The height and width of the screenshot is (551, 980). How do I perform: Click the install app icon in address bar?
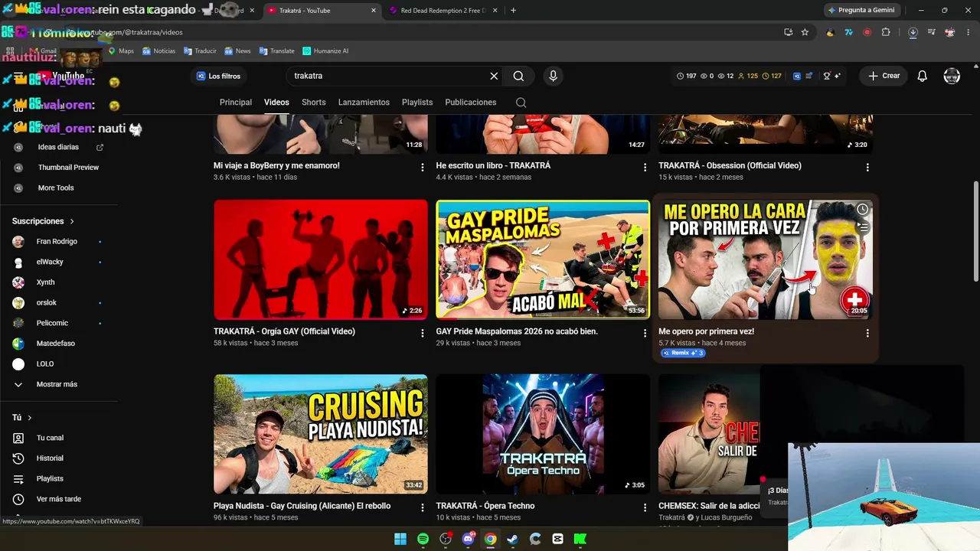(x=788, y=32)
